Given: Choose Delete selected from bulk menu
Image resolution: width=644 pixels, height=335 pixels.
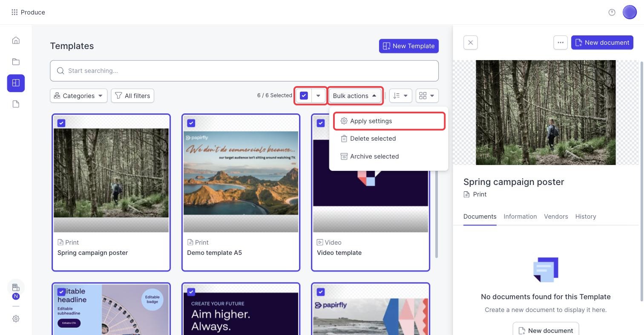Looking at the screenshot, I should point(389,139).
